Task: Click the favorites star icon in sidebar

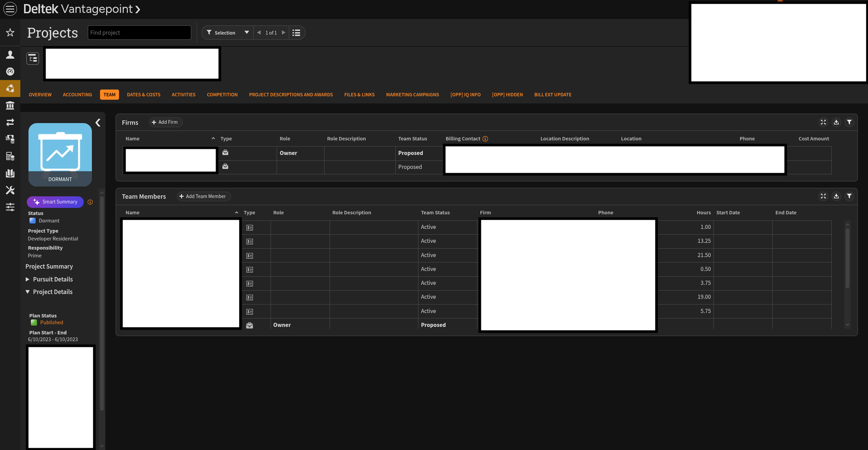Action: click(10, 33)
